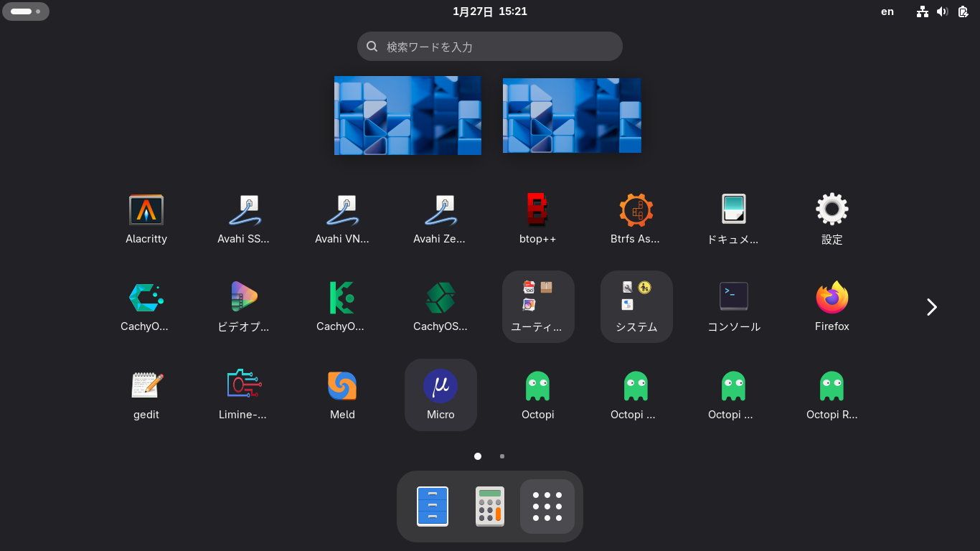Open the Meld diff tool
Screen dimensions: 980x551
click(x=342, y=395)
